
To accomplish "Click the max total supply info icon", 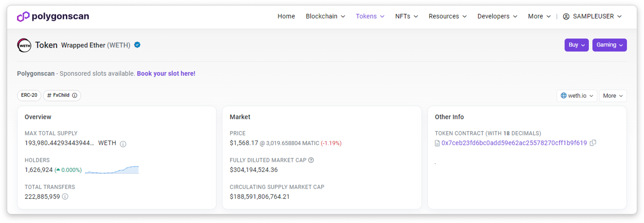I will coord(123,144).
